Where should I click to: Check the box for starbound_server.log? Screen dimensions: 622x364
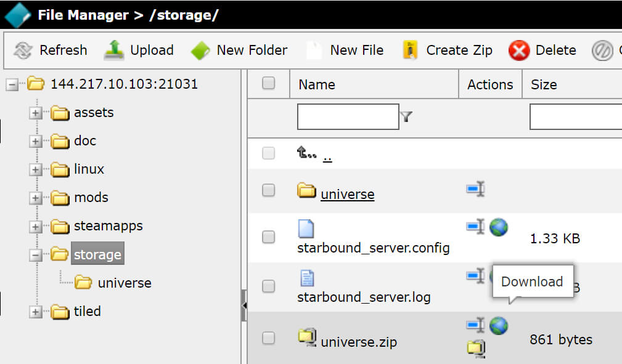tap(269, 286)
